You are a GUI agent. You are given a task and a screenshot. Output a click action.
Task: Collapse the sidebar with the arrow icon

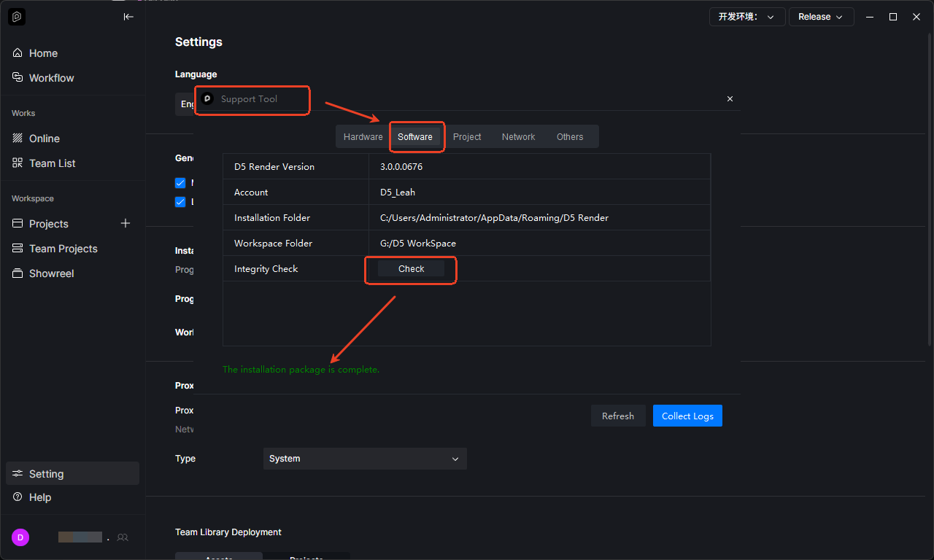128,17
